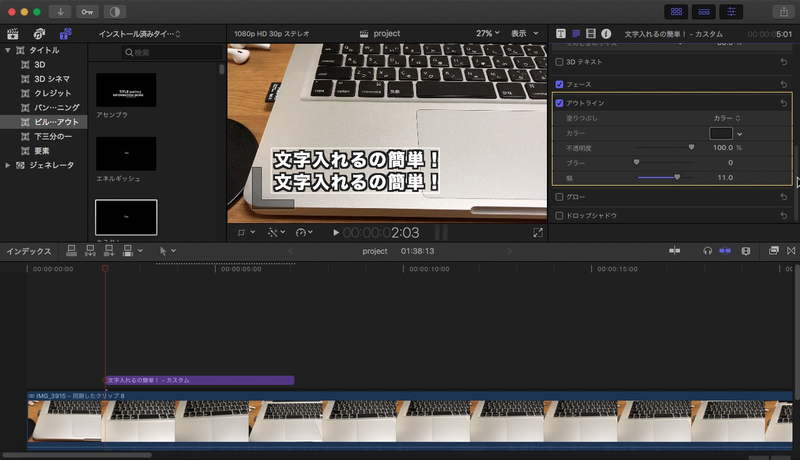Select the 3D シネマ title category
This screenshot has width=800, height=460.
coord(52,79)
